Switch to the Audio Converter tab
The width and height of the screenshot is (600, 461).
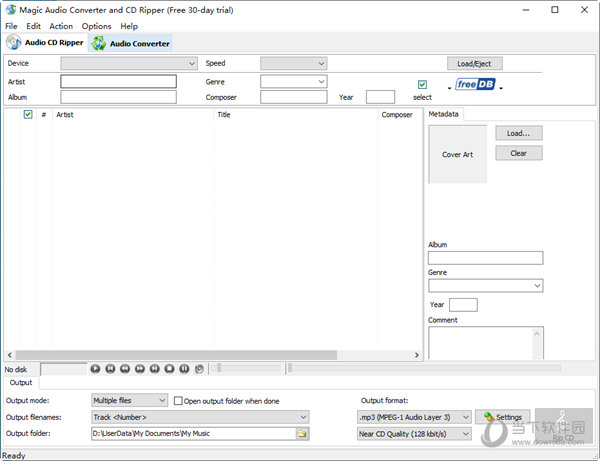(x=130, y=43)
